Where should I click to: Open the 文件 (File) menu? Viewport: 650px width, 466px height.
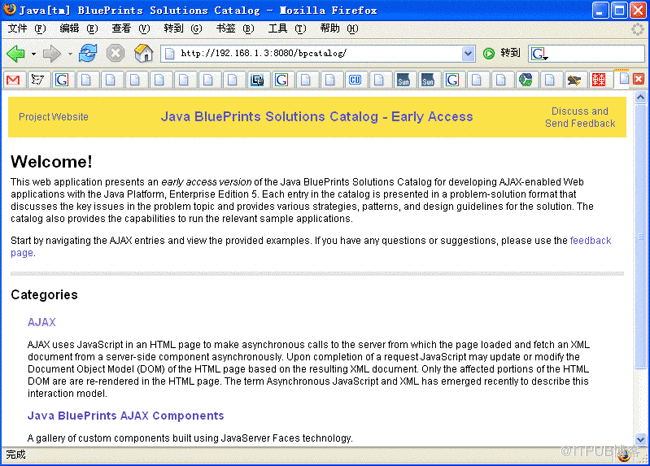[27, 29]
